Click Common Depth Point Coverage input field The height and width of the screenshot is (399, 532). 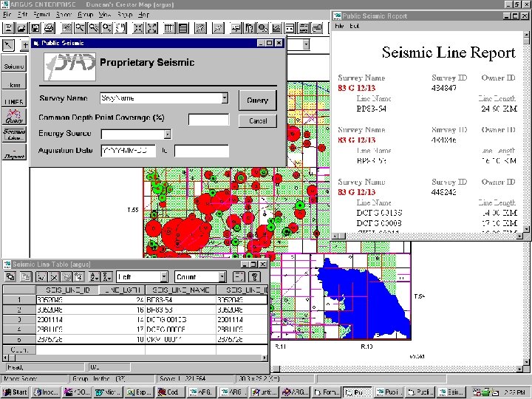208,120
